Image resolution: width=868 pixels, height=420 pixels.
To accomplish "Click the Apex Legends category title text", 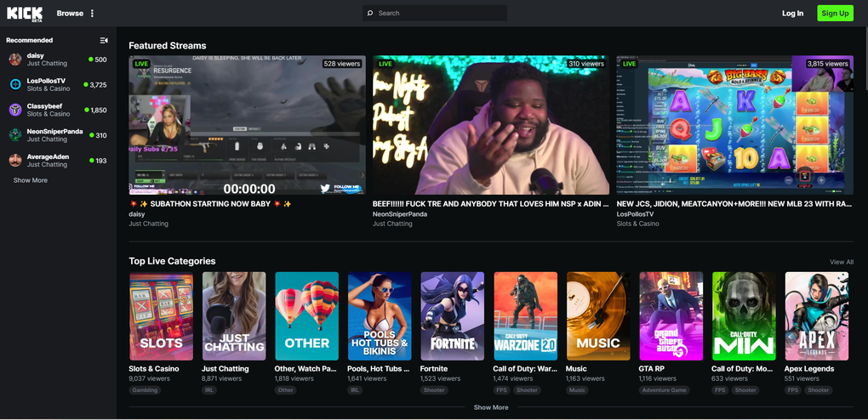I will (x=808, y=368).
